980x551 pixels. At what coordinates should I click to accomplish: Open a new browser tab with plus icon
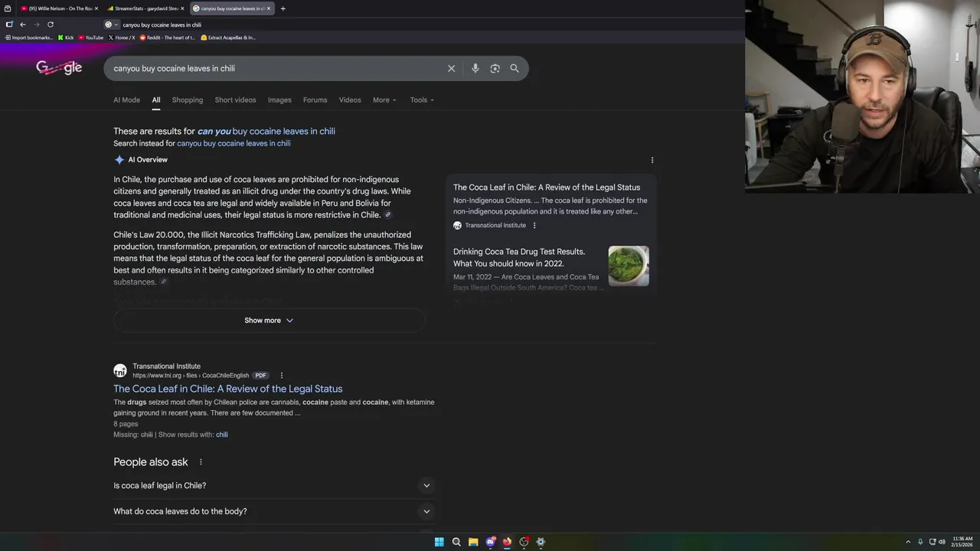click(283, 8)
